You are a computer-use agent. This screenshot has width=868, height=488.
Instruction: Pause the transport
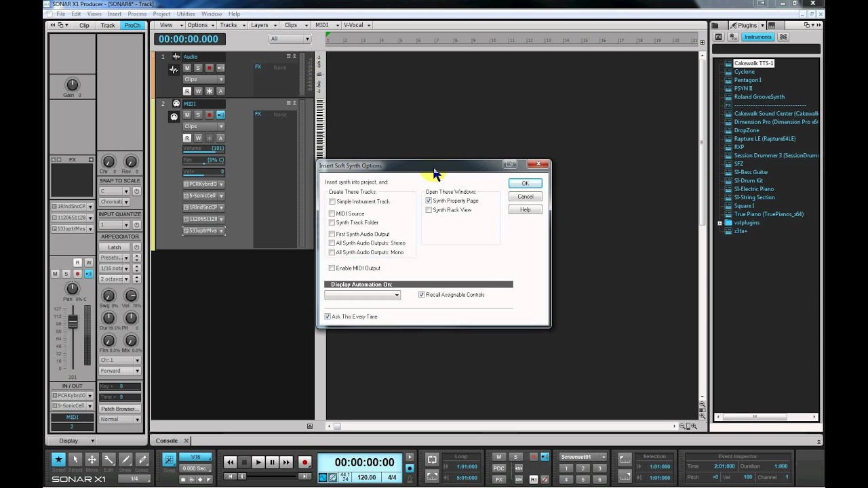(x=273, y=462)
